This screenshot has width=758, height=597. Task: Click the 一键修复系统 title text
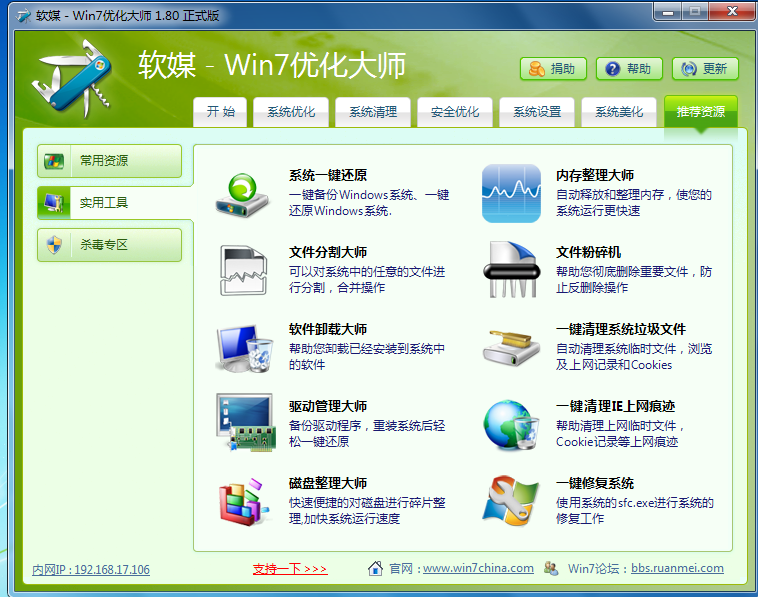pos(595,483)
